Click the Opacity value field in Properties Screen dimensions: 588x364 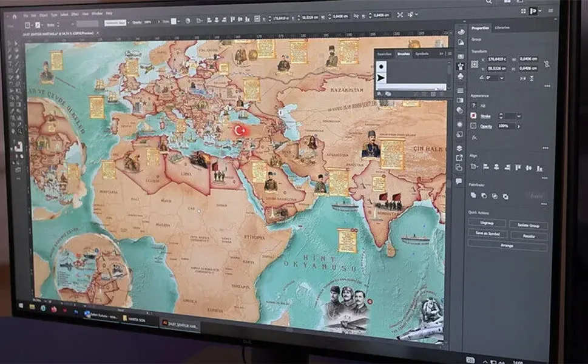(x=506, y=126)
